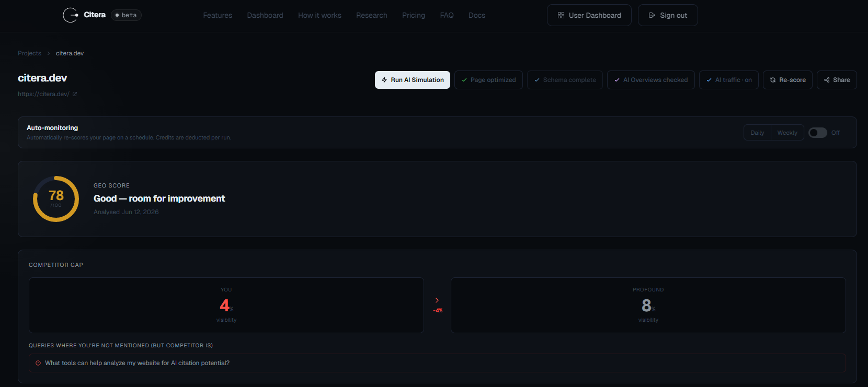Click the GEO SCORE label

111,186
